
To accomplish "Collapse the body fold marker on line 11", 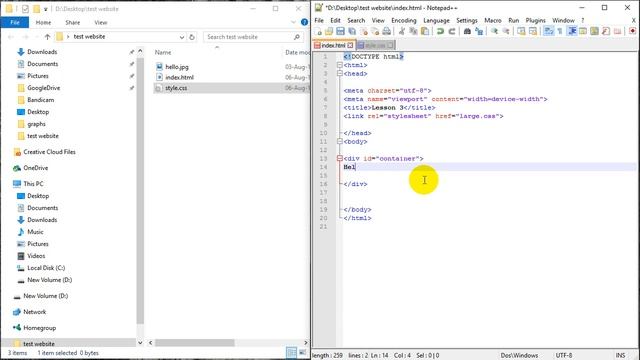I will (x=340, y=141).
